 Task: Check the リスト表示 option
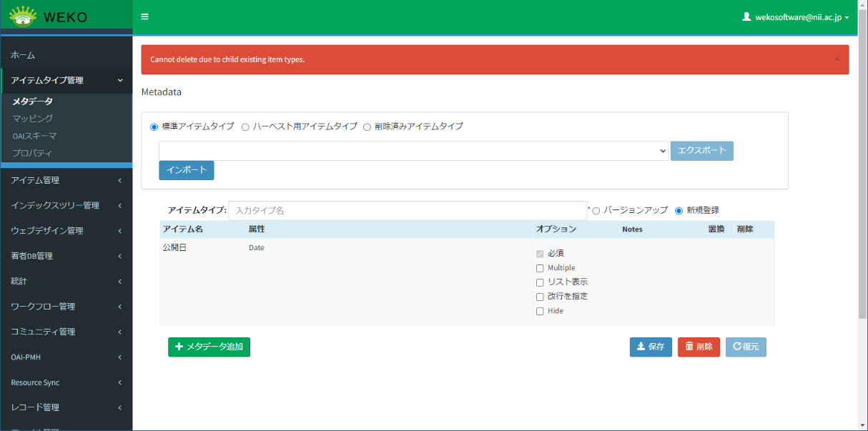click(540, 282)
